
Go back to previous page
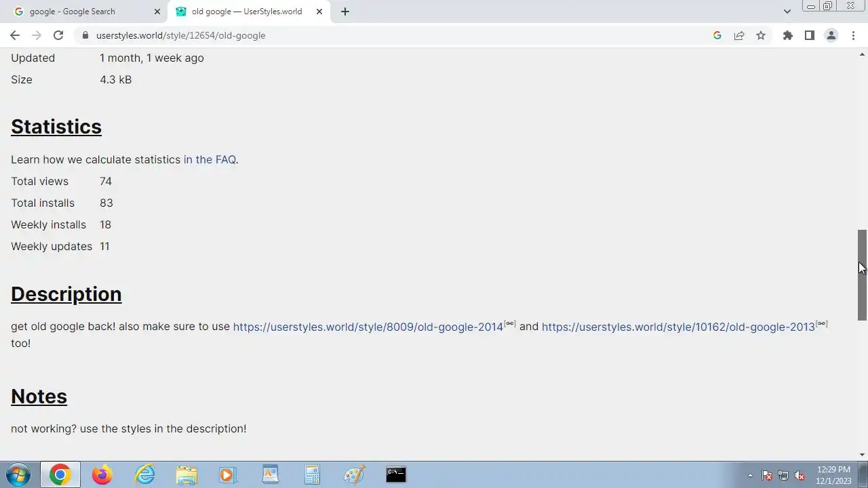click(x=15, y=35)
